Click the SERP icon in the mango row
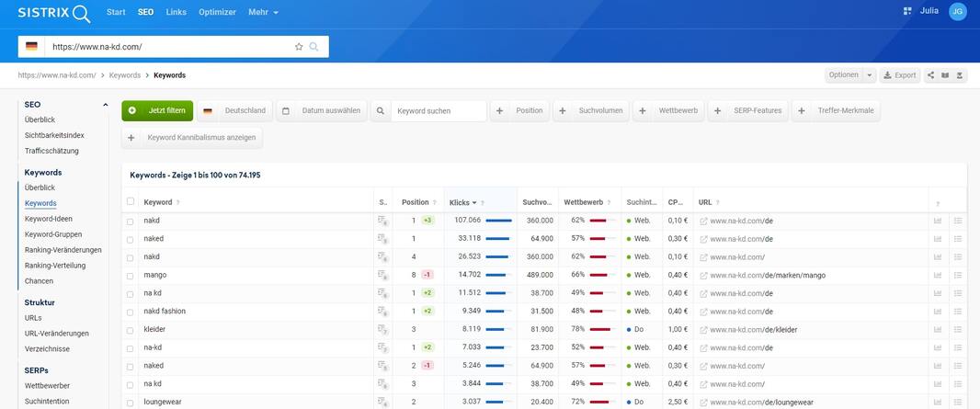Image resolution: width=980 pixels, height=409 pixels. (x=382, y=275)
